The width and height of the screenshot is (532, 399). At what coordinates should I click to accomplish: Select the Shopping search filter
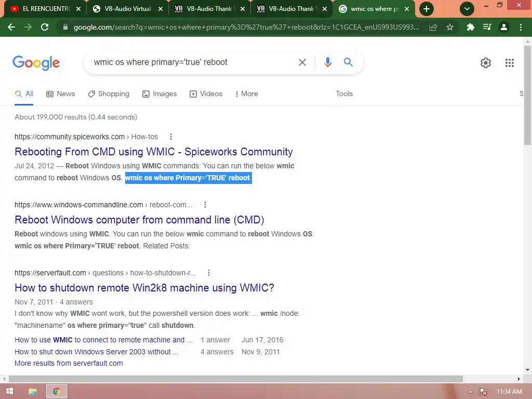coord(109,94)
